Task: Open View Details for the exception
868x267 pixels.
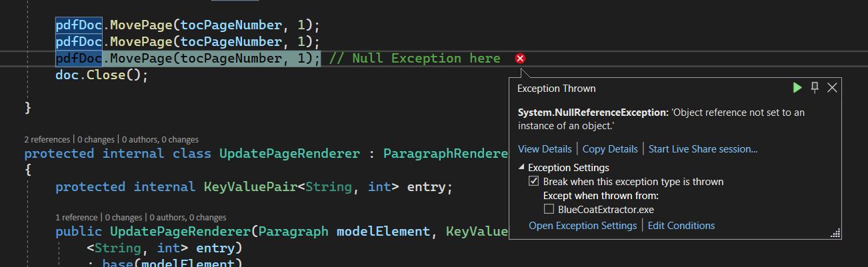Action: coord(545,149)
